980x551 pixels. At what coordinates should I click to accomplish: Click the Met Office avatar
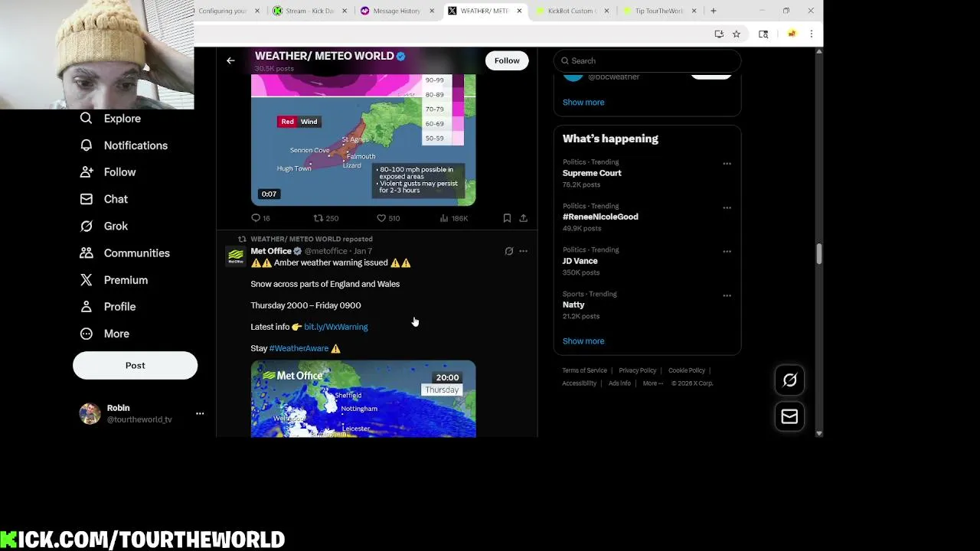tap(236, 256)
